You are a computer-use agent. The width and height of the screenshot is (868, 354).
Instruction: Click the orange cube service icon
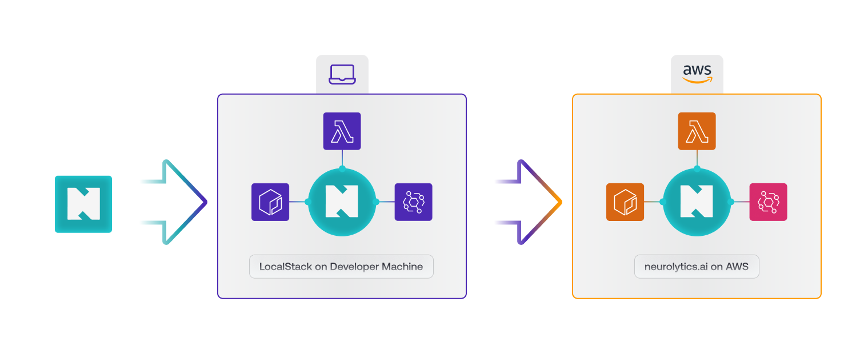click(625, 202)
